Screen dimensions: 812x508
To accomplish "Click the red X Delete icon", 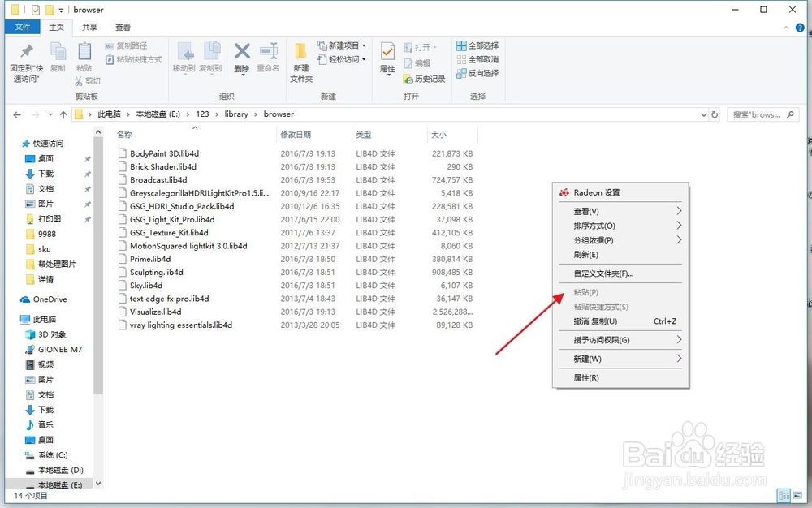I will tap(242, 51).
